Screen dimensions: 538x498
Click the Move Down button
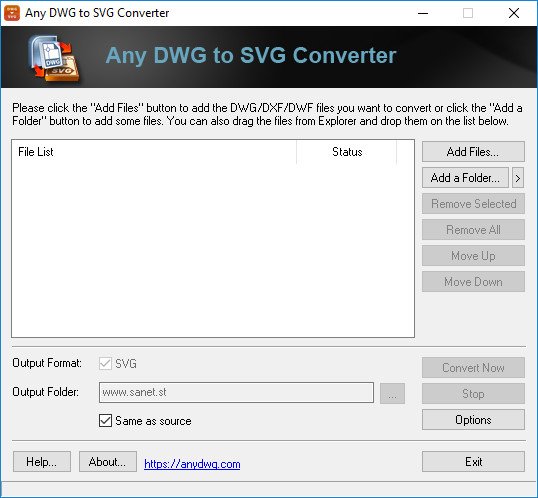pyautogui.click(x=473, y=282)
